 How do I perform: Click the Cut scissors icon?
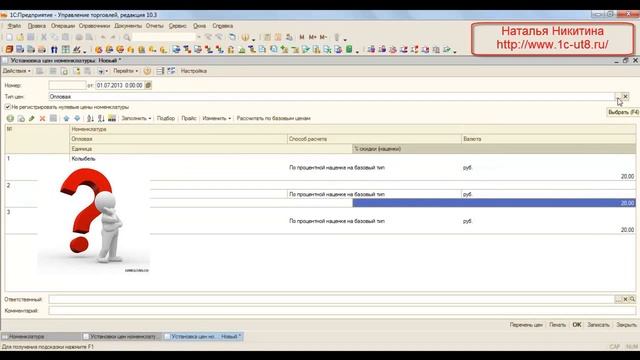click(44, 37)
